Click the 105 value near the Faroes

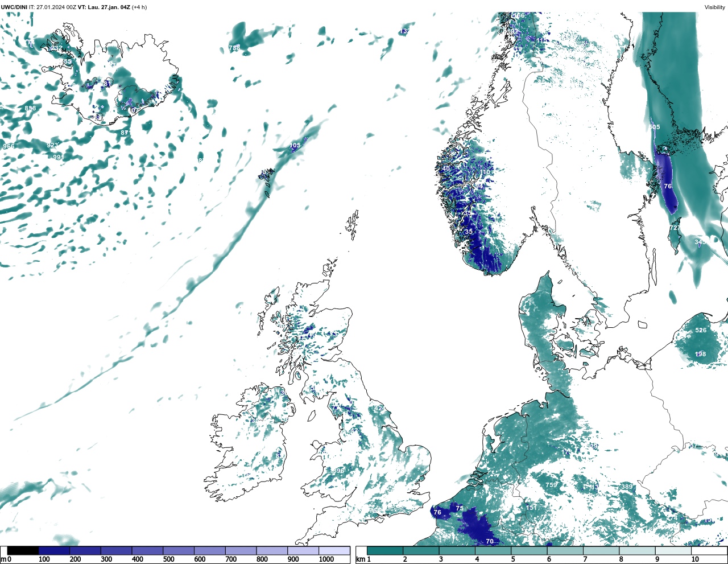(x=295, y=146)
